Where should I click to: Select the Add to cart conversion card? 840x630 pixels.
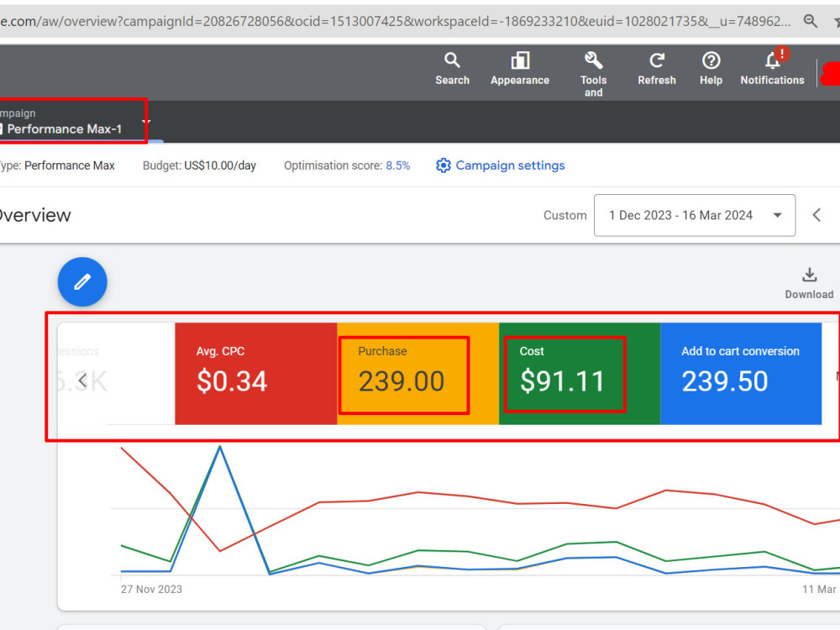[x=741, y=374]
